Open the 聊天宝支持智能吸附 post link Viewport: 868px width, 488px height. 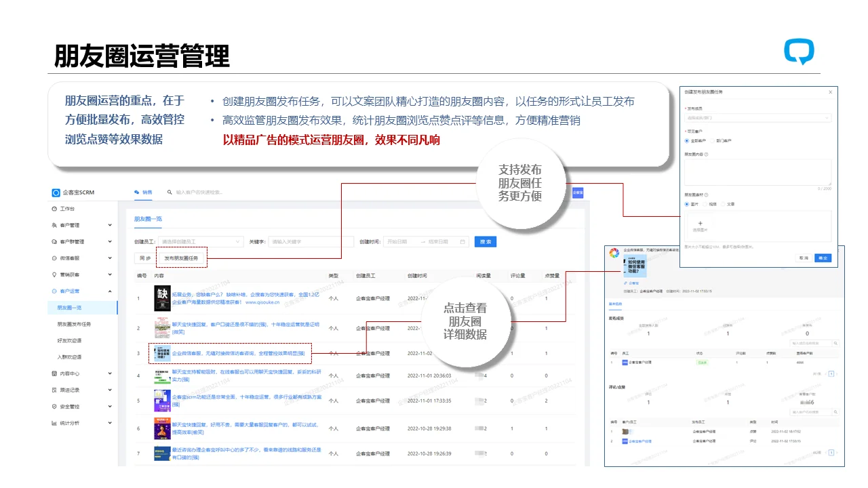tap(247, 375)
